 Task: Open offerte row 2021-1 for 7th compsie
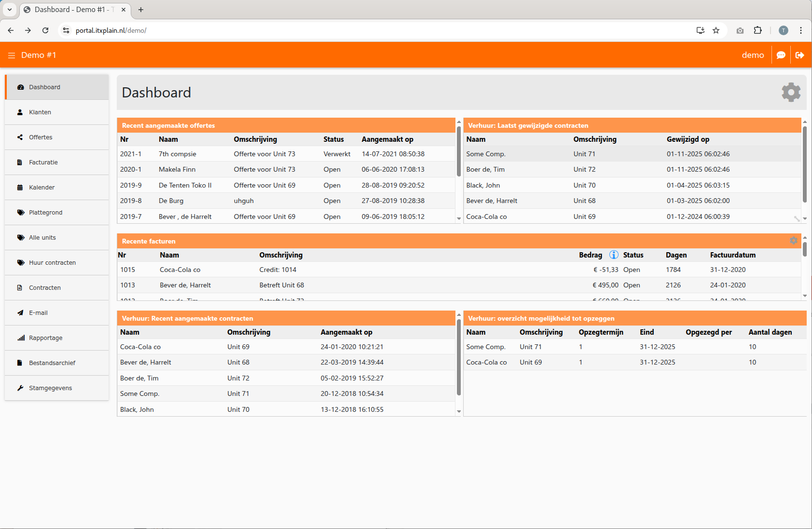point(177,154)
